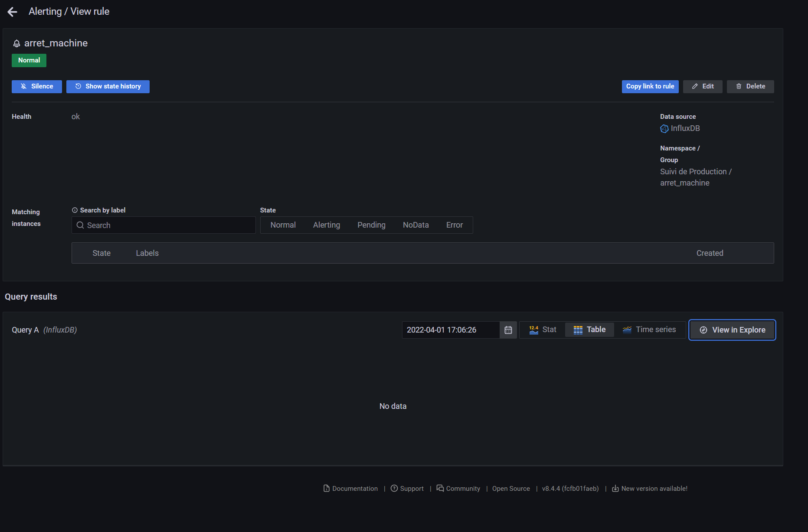
Task: Silence this alert rule
Action: click(37, 86)
